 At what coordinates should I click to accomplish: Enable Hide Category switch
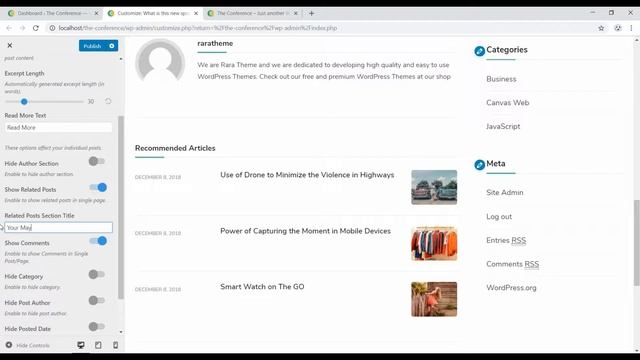[97, 274]
